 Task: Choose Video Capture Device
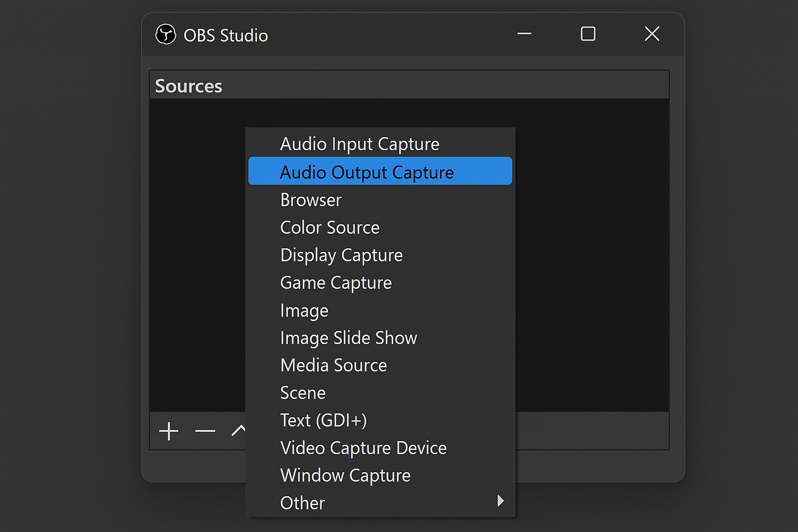[x=363, y=448]
